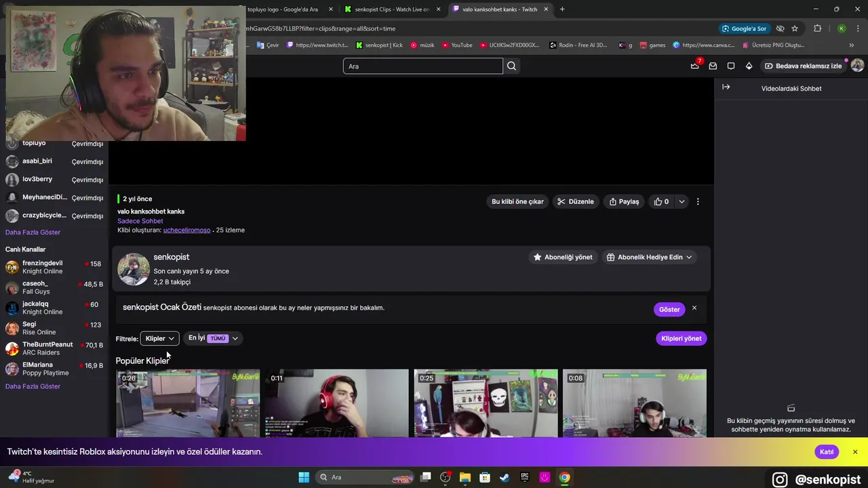Expand live channels with Daha Fazla Göster below ElMariana
Viewport: 868px width, 488px height.
coord(33,386)
